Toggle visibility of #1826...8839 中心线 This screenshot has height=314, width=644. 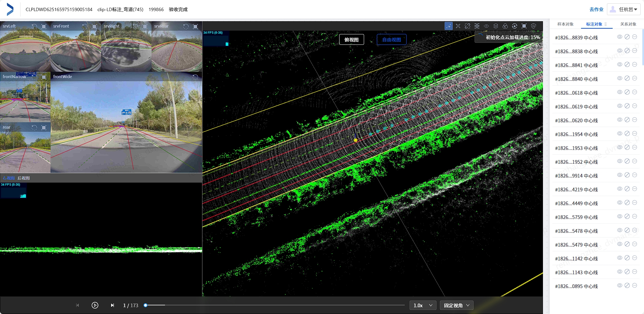click(x=619, y=37)
